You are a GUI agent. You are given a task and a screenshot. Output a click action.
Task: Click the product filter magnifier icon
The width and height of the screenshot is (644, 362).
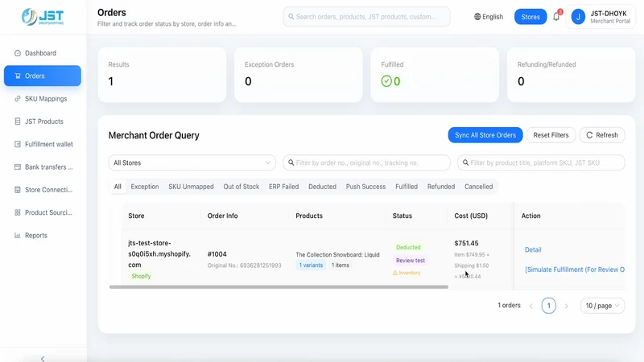click(x=465, y=163)
